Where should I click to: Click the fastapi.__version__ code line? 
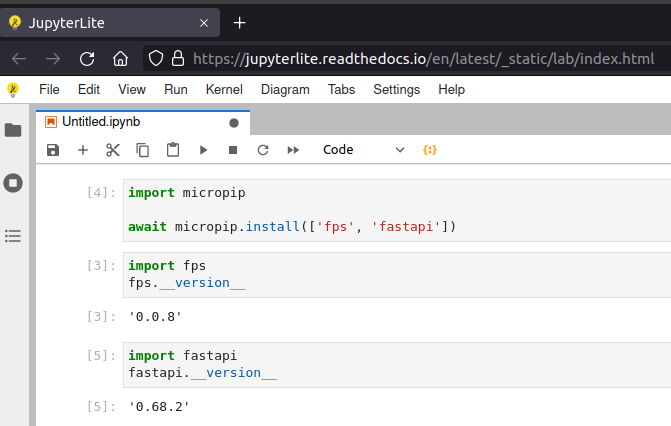pos(203,373)
